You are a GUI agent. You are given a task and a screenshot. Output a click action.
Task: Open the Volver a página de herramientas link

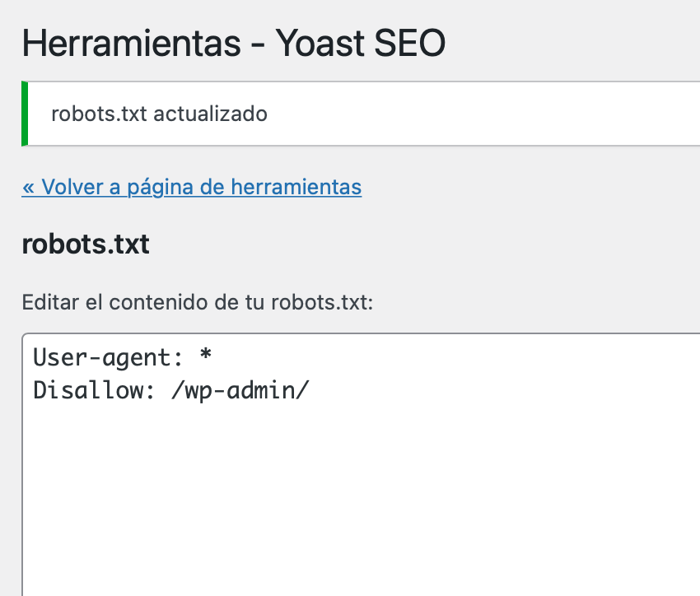pos(192,187)
